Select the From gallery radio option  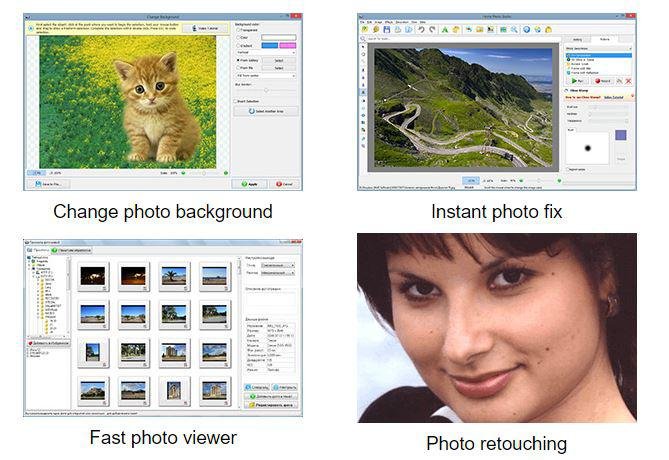(238, 61)
